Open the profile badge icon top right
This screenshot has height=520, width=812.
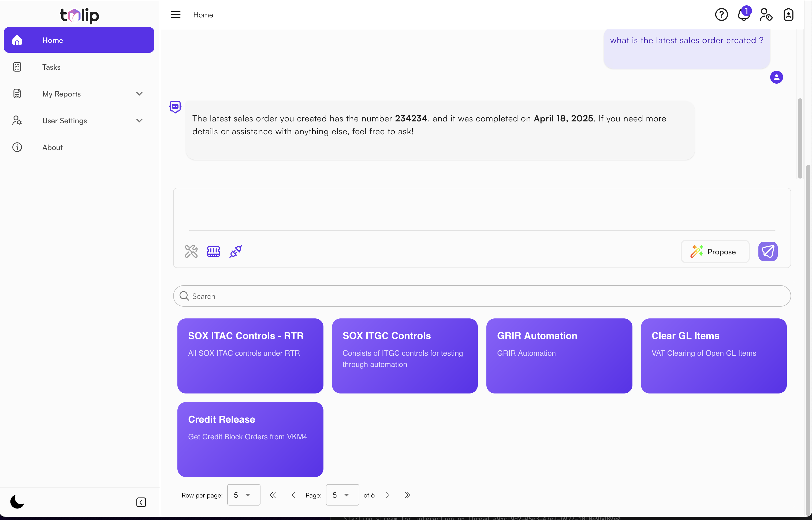(x=788, y=14)
